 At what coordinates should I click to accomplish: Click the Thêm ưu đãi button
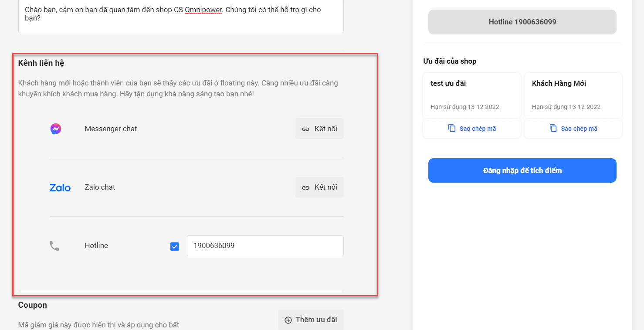point(311,320)
